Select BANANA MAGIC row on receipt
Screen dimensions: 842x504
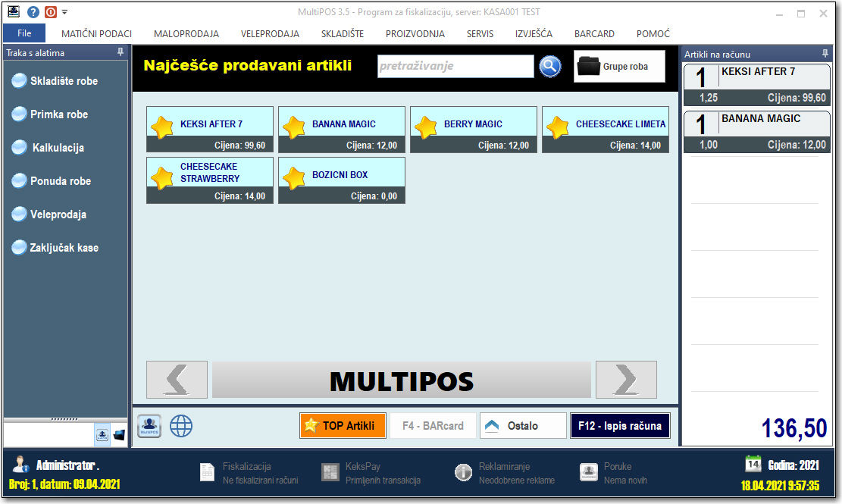click(756, 132)
